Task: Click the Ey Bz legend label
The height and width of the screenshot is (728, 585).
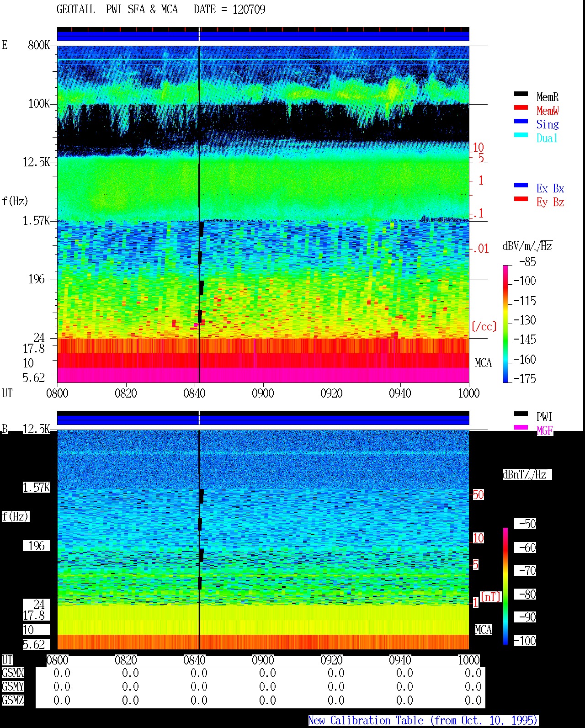Action: [550, 202]
